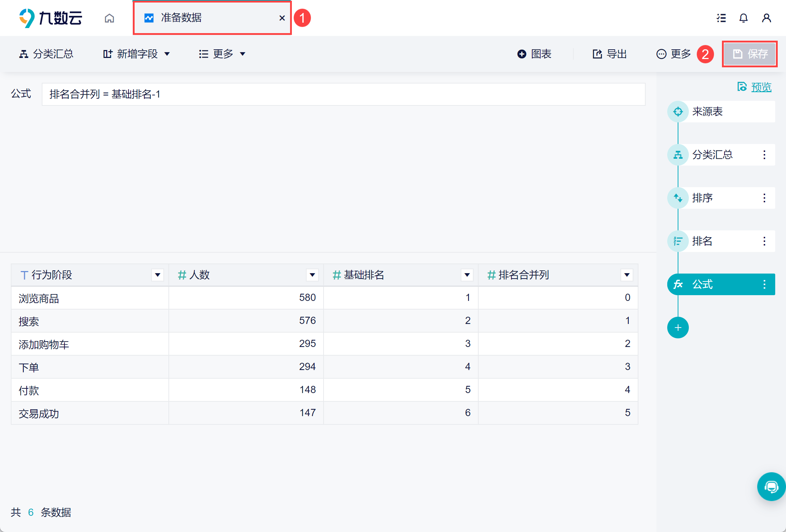Expand 新增字段 dropdown
This screenshot has width=786, height=532.
point(137,54)
